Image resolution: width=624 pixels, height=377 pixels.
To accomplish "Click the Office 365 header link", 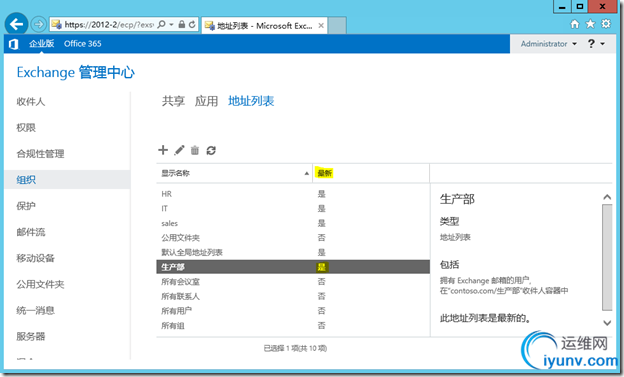I will (83, 44).
